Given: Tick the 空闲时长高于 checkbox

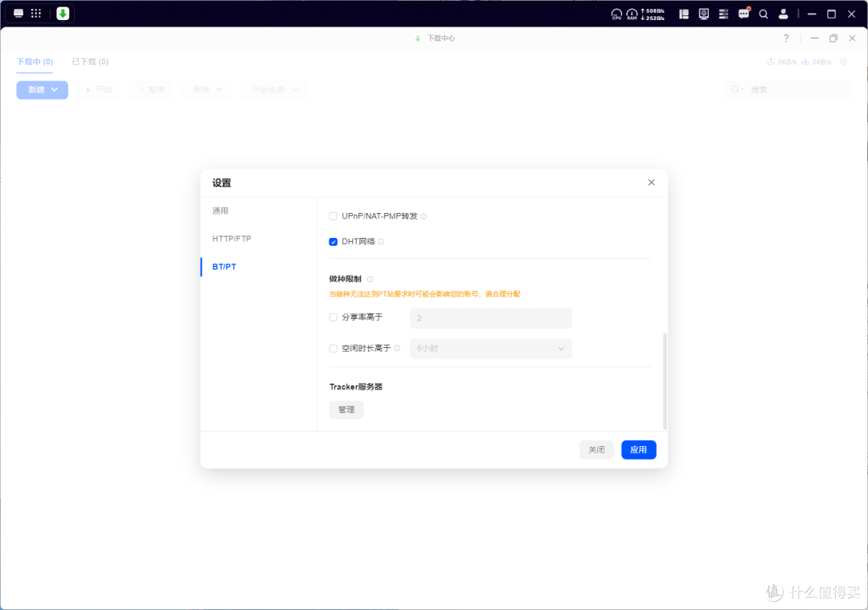Looking at the screenshot, I should click(334, 349).
